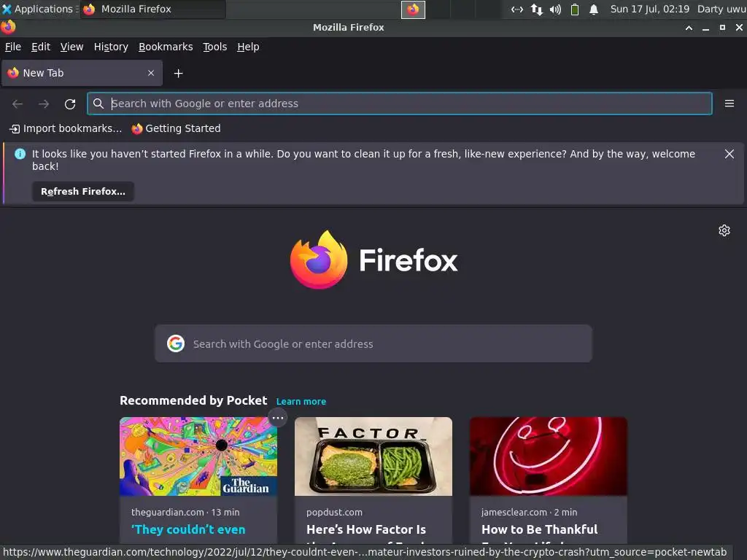Click Mozilla Firefox taskbar window button
Image resolution: width=747 pixels, height=560 pixels.
pyautogui.click(x=152, y=9)
